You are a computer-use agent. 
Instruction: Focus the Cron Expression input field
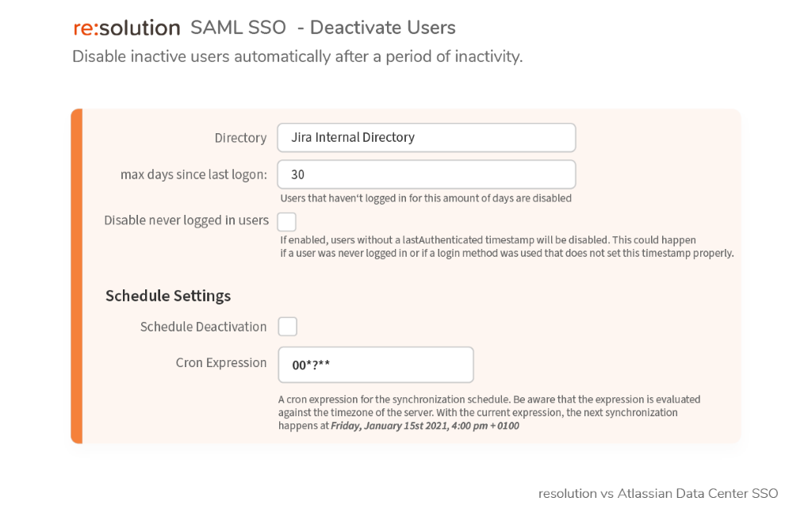(376, 365)
